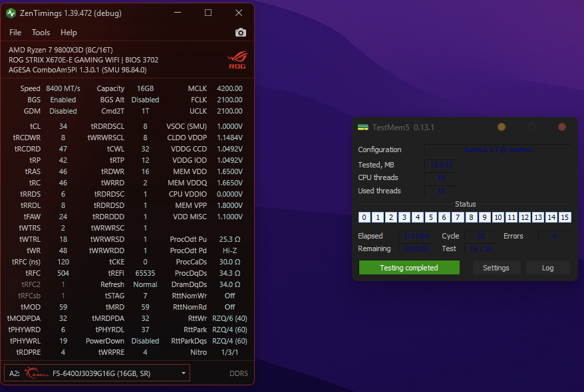Open the Tools menu in ZenTimings
Viewport: 584px width, 392px height.
(41, 33)
